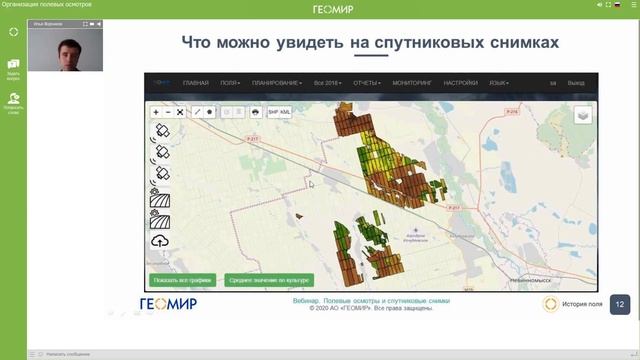The height and width of the screenshot is (360, 640).
Task: Toggle webinar sound in the top bar
Action: click(x=600, y=4)
